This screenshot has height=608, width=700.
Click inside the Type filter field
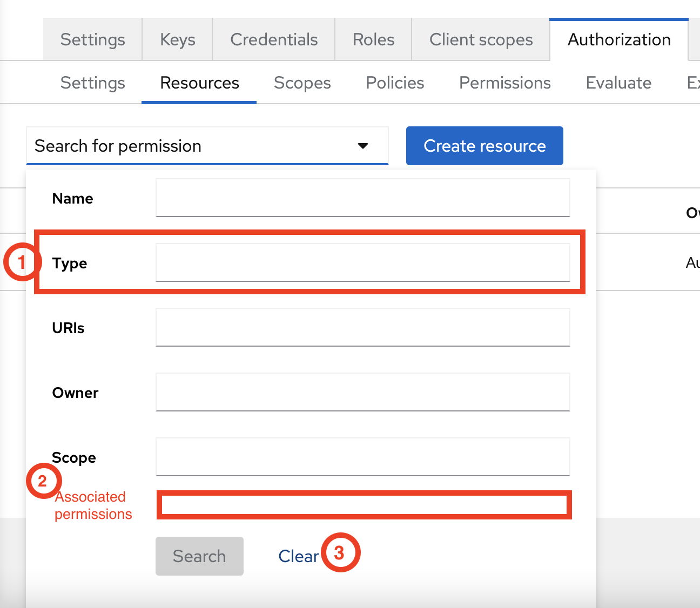tap(362, 262)
